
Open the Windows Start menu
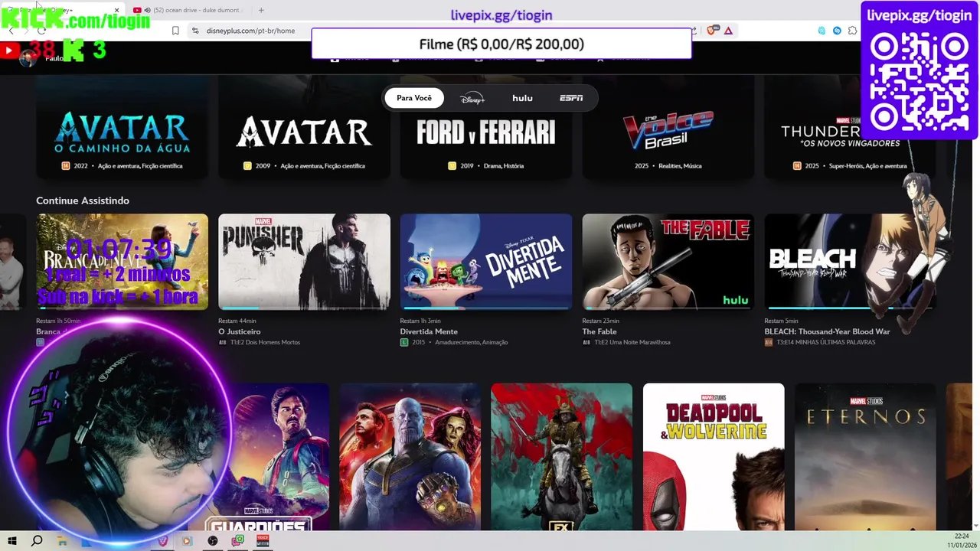12,541
